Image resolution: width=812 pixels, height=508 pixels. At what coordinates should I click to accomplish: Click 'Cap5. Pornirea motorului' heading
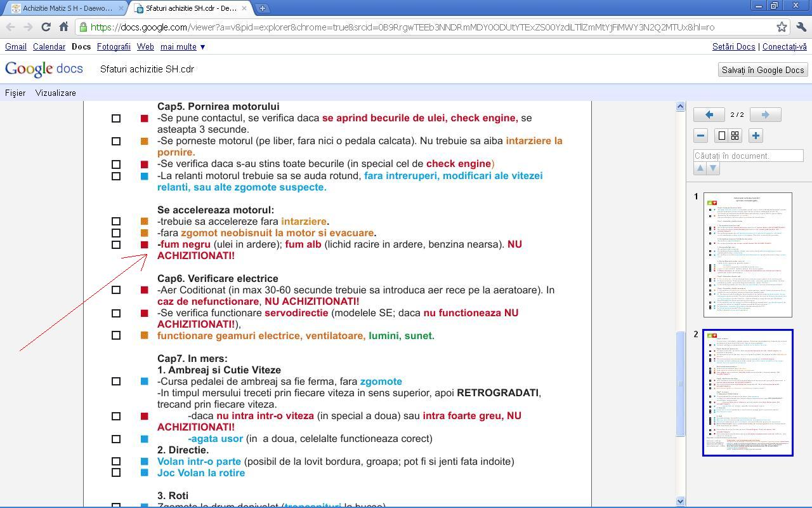tap(218, 107)
